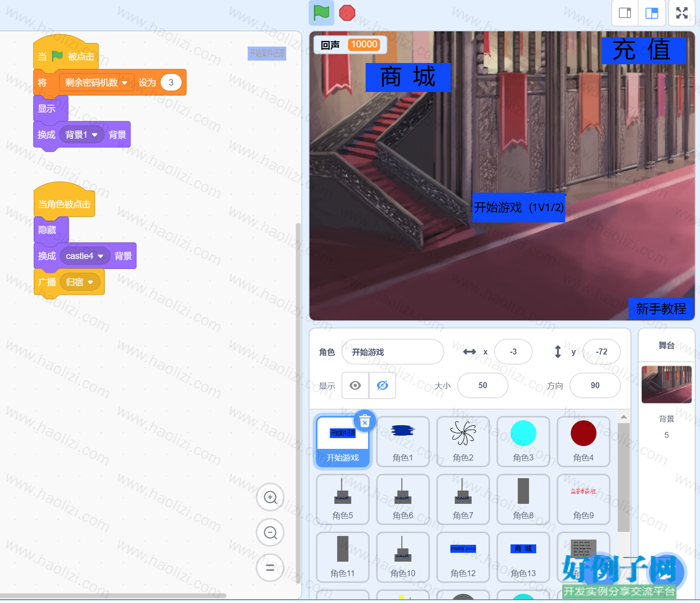
Task: Select the 隐藏 hide block
Action: click(x=51, y=230)
